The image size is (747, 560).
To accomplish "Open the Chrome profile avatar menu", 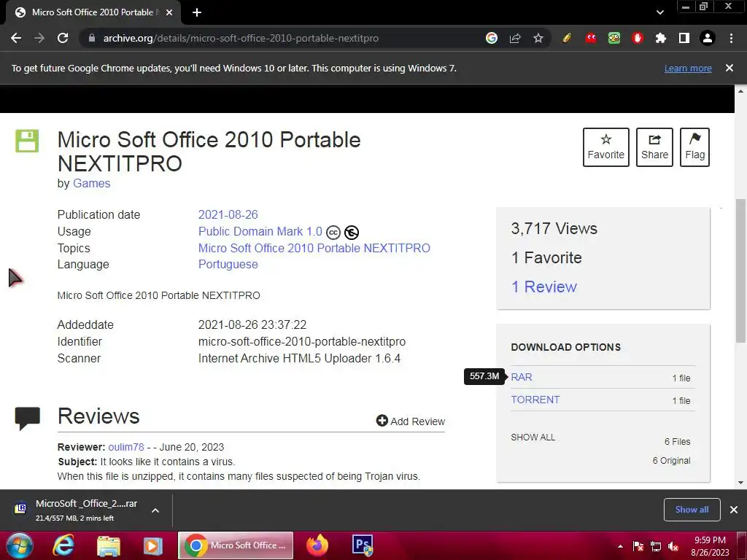I will [x=708, y=38].
